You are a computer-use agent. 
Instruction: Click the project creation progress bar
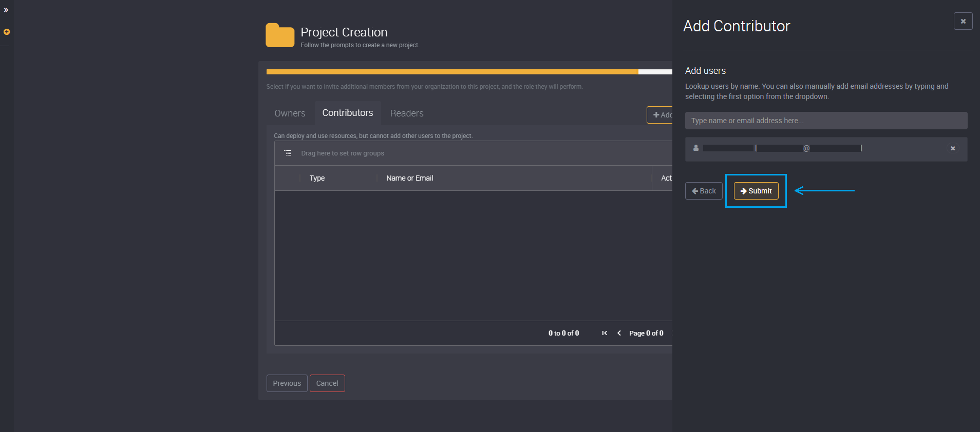tap(469, 72)
